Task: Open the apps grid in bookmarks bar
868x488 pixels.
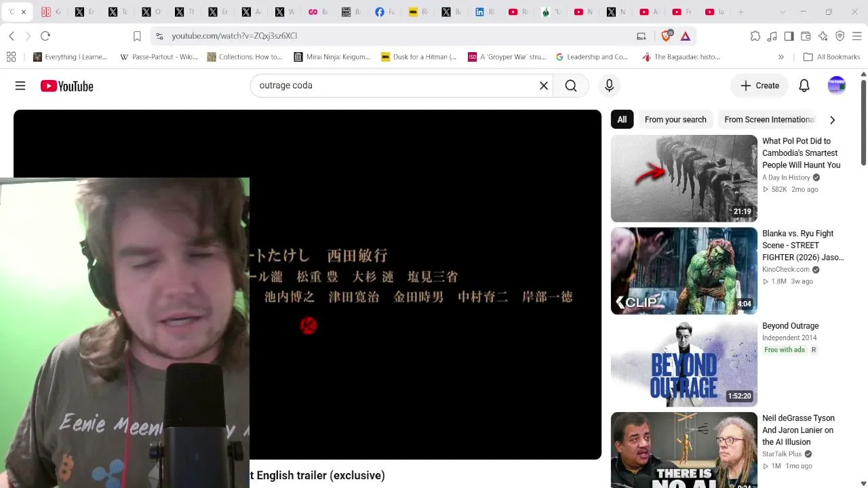Action: click(11, 57)
